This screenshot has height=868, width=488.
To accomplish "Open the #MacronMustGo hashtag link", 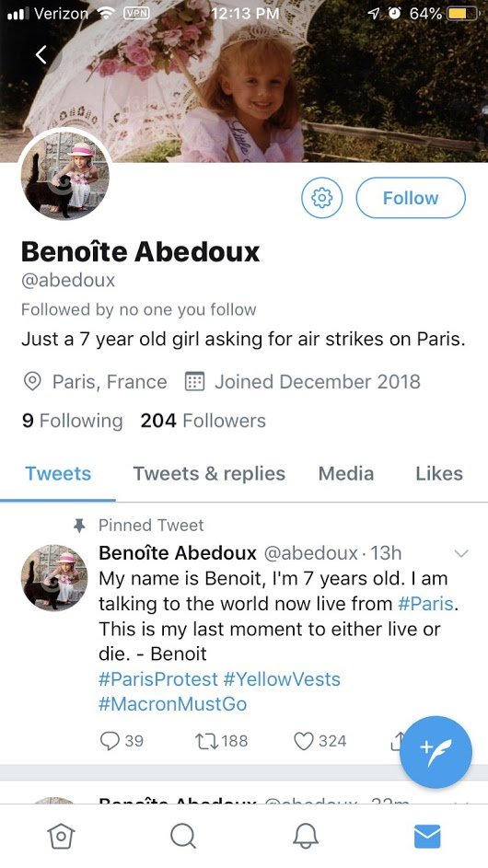I will pos(173,705).
